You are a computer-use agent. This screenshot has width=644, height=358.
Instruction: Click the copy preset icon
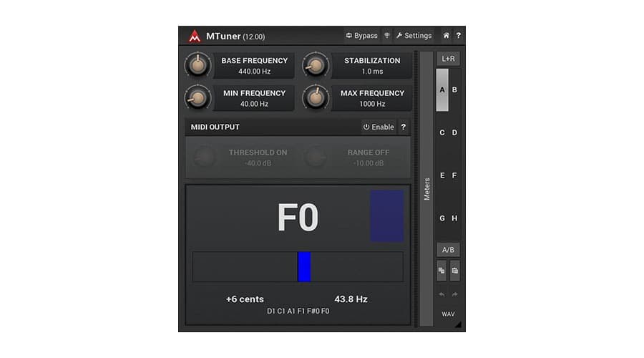click(x=441, y=271)
